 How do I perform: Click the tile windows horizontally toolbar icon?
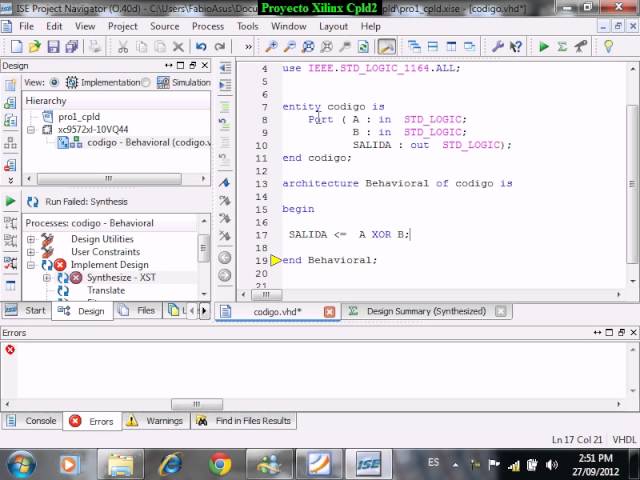click(433, 47)
